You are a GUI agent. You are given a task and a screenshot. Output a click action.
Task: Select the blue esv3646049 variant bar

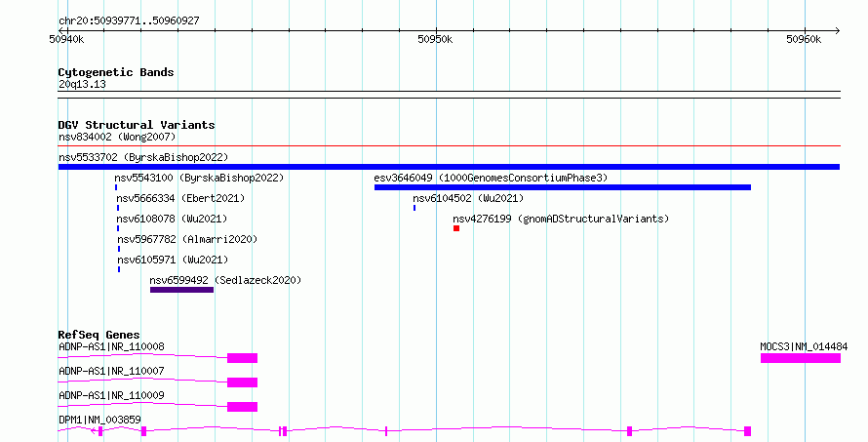pos(563,187)
